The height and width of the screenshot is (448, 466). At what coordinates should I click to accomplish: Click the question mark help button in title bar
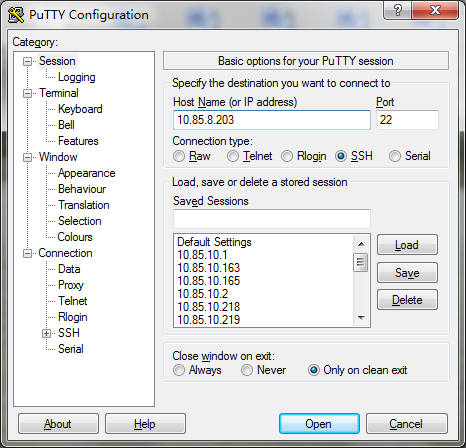[x=398, y=10]
